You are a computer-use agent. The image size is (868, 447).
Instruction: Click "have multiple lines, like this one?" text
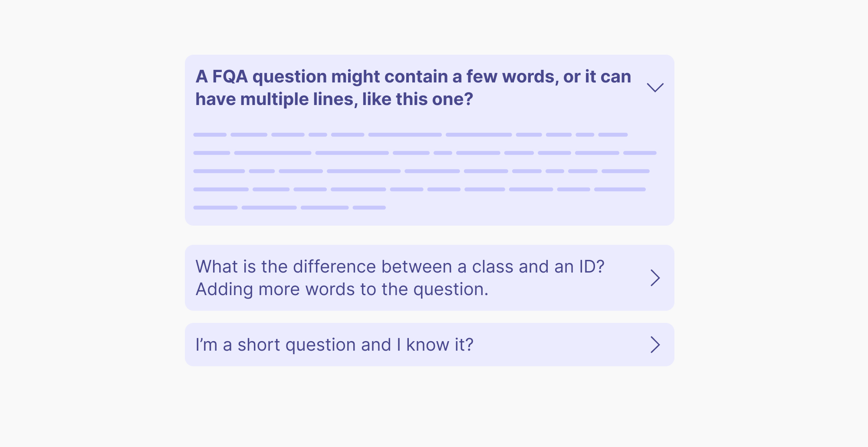click(x=334, y=99)
